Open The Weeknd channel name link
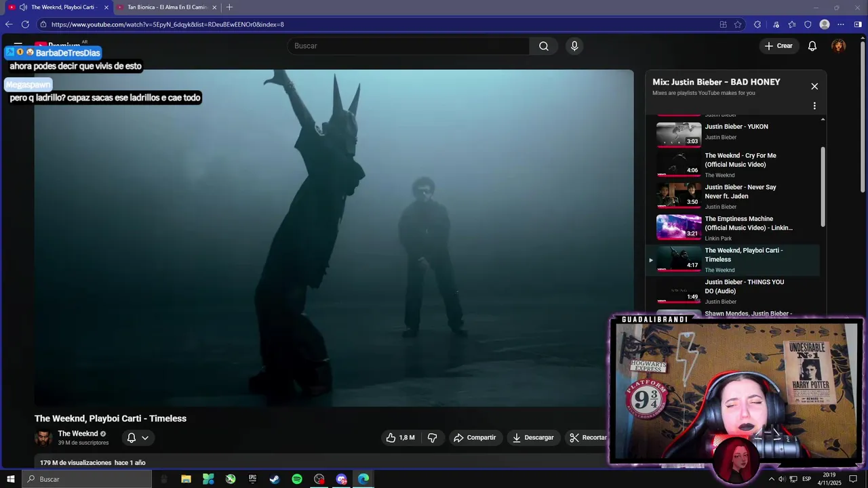This screenshot has height=488, width=868. [x=78, y=434]
